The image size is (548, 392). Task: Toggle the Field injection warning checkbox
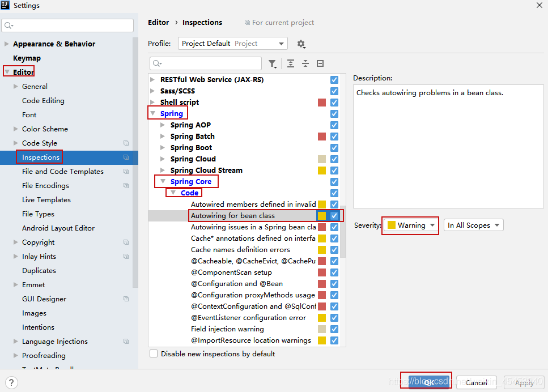point(334,329)
